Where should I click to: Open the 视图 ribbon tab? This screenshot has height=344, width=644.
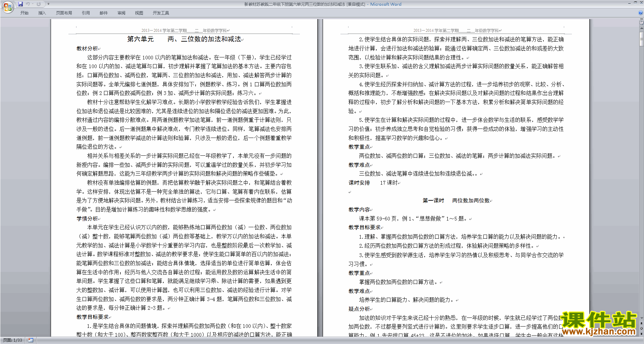coord(139,13)
